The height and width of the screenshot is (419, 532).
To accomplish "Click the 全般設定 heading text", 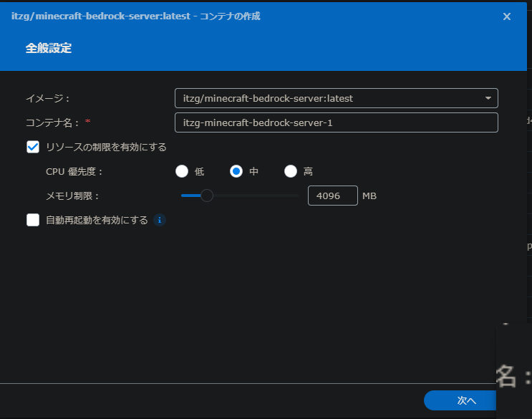I will click(49, 48).
